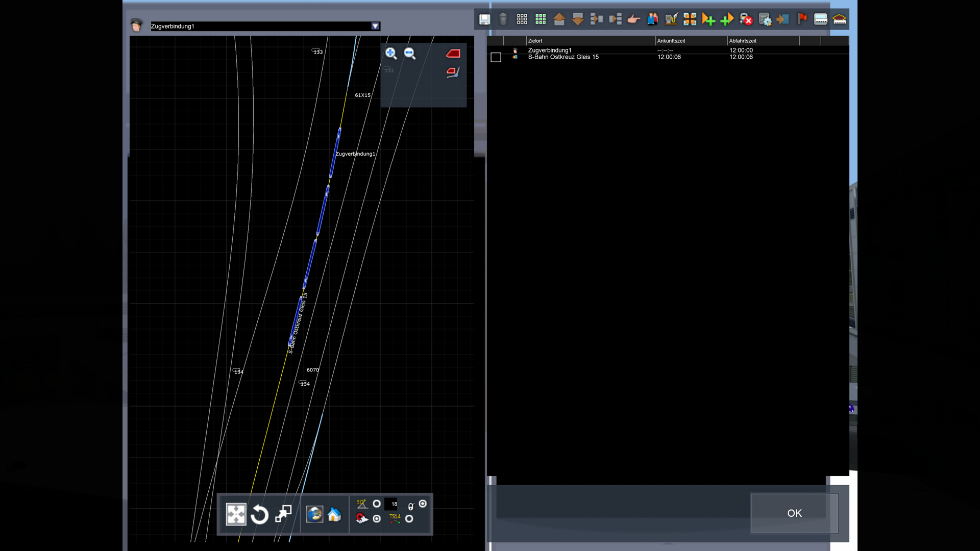The image size is (980, 551).
Task: Click the solid red train marker icon
Action: pyautogui.click(x=453, y=53)
